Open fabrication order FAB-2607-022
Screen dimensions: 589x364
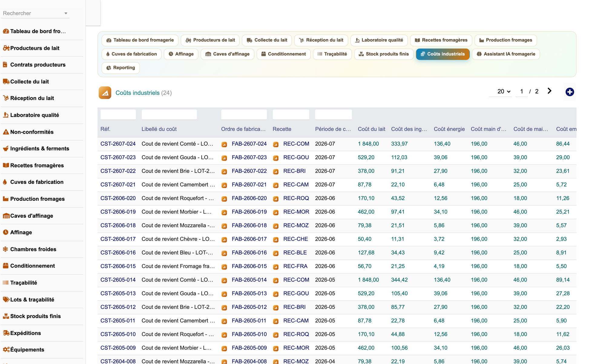coord(249,171)
